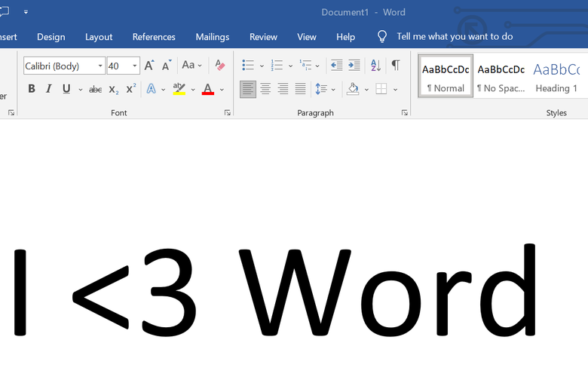Screen dimensions: 588x392
Task: Apply the Normal style
Action: 446,76
